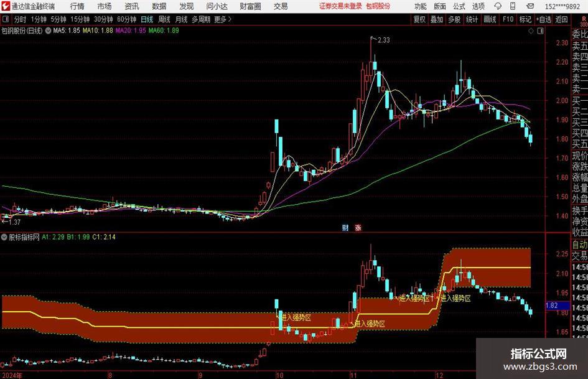Open the 交易 menu

[x=281, y=6]
